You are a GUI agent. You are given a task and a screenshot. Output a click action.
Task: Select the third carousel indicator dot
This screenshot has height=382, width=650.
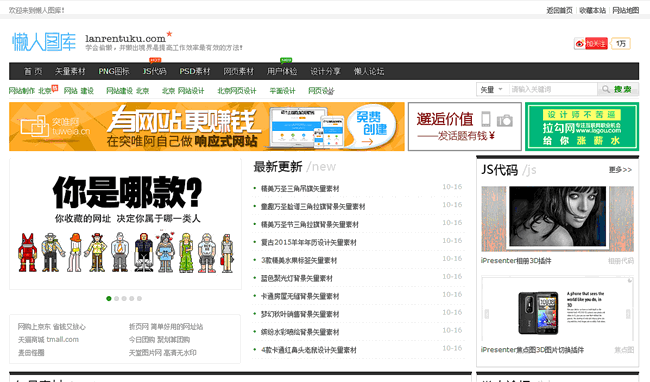click(x=124, y=298)
